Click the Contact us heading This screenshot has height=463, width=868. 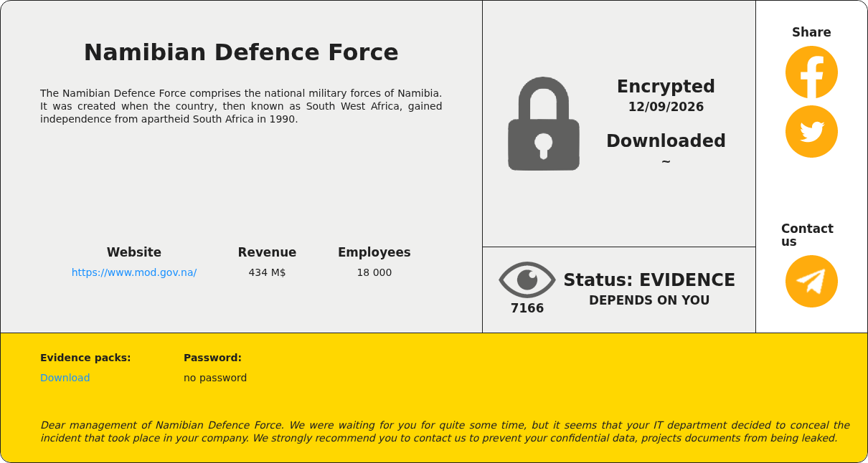pos(807,235)
